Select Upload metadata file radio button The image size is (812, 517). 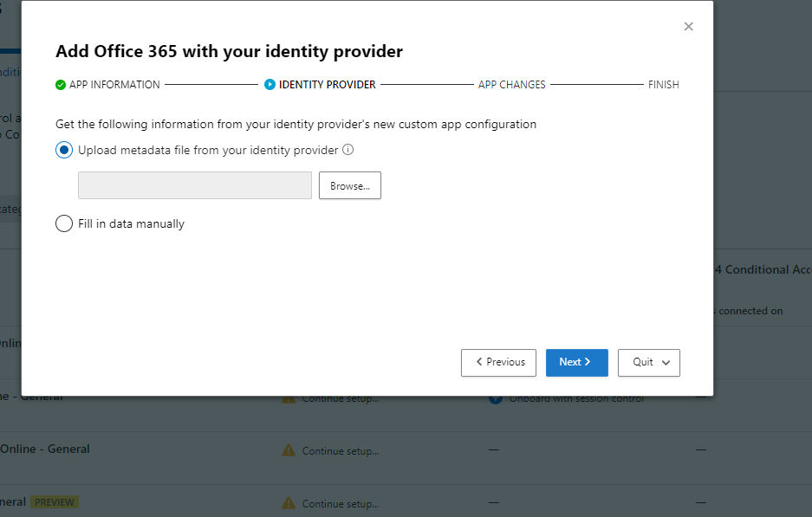pos(64,150)
